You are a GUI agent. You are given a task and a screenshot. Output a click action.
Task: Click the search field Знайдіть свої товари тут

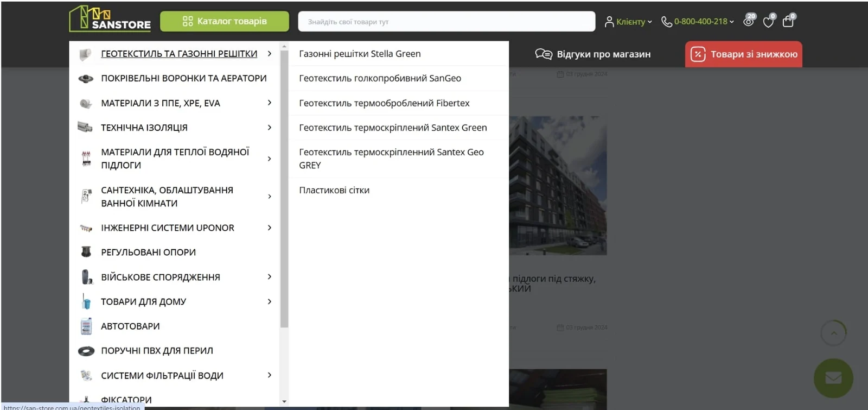(446, 22)
